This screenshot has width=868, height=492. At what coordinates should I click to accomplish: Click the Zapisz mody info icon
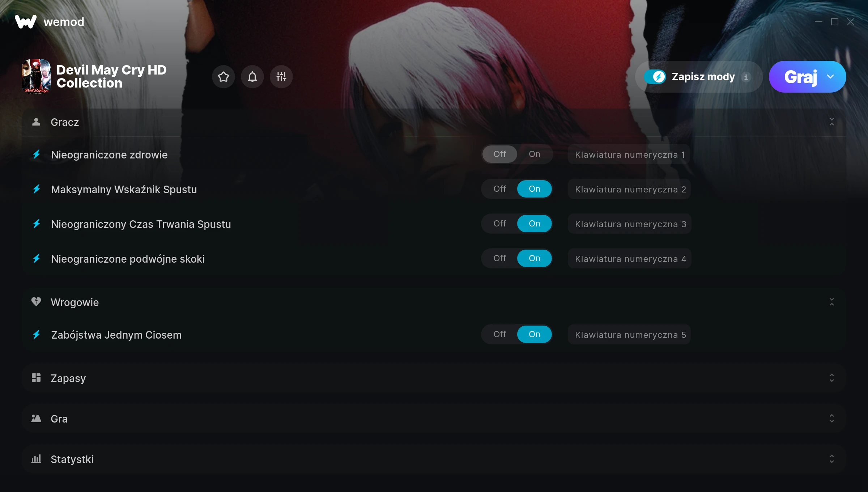pyautogui.click(x=746, y=77)
